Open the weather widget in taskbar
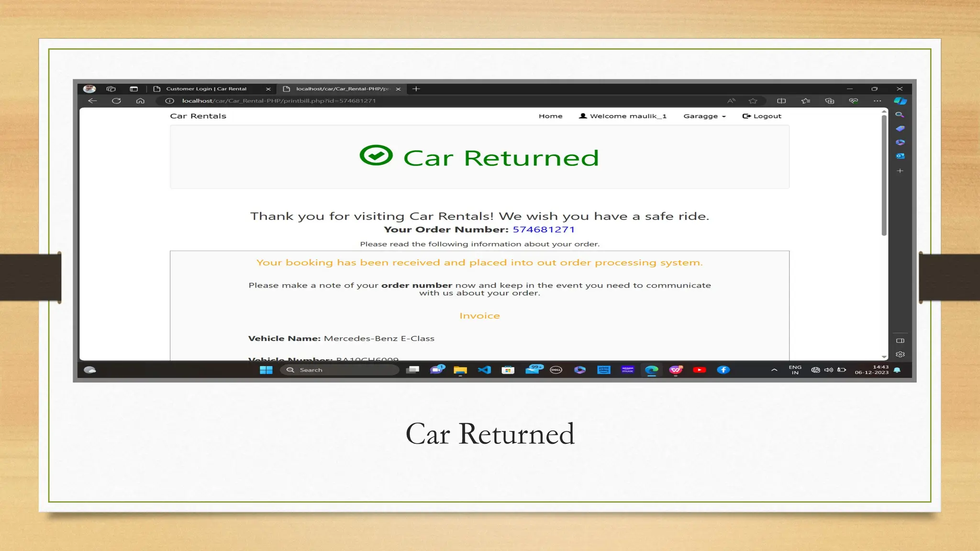Image resolution: width=980 pixels, height=551 pixels. 90,370
